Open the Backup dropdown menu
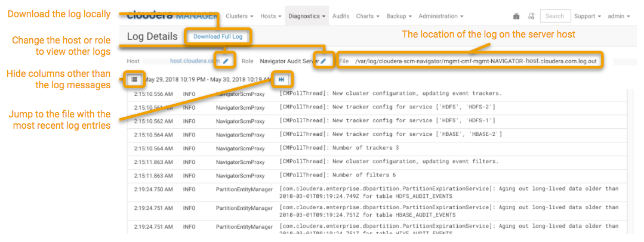Screen dimensions: 644x242 (399, 16)
